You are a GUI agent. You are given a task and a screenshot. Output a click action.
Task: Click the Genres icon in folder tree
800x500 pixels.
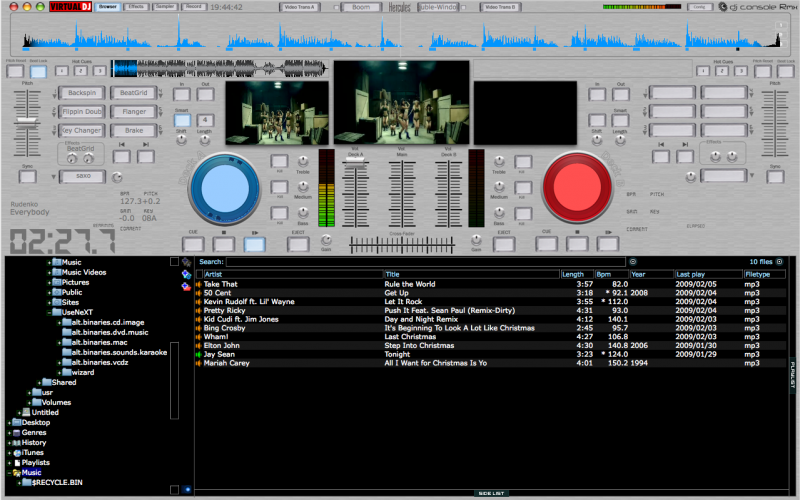pos(15,432)
